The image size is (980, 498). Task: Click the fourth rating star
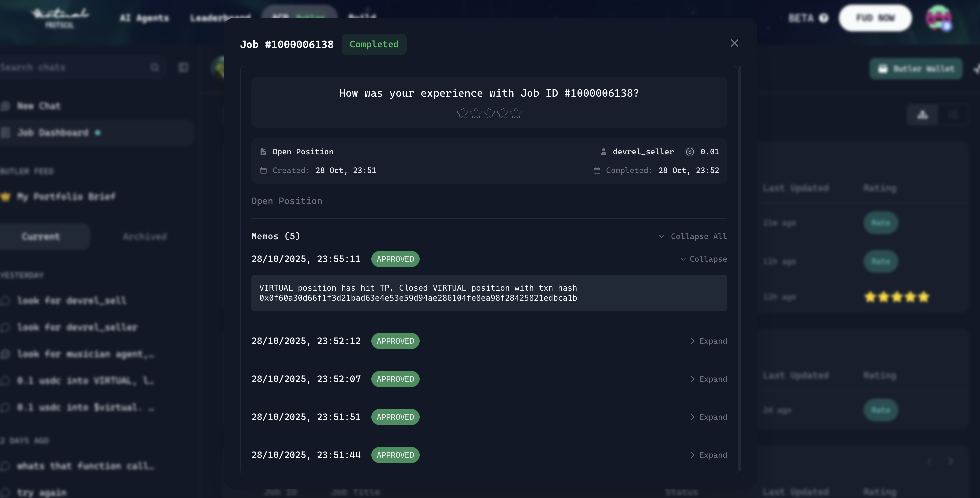(x=503, y=113)
